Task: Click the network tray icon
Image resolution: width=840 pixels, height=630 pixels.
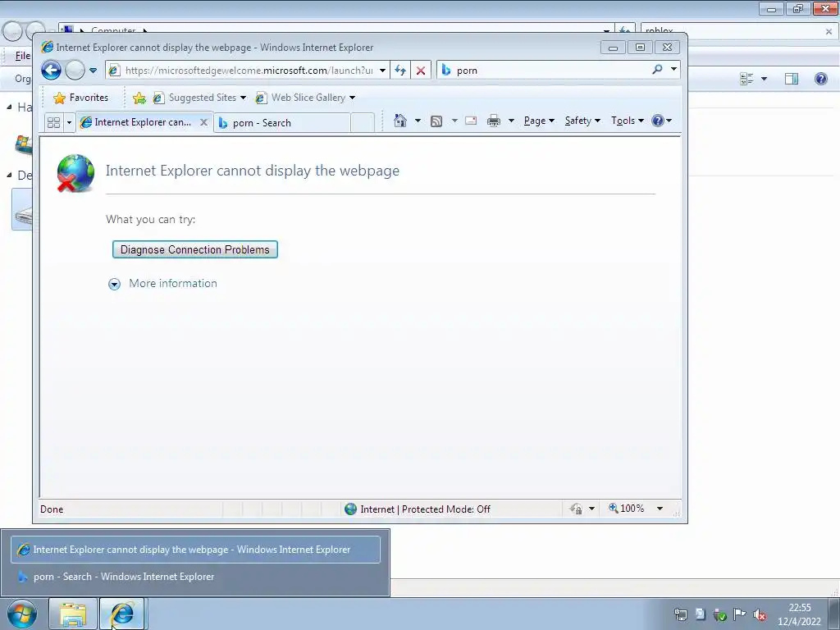Action: click(x=681, y=614)
